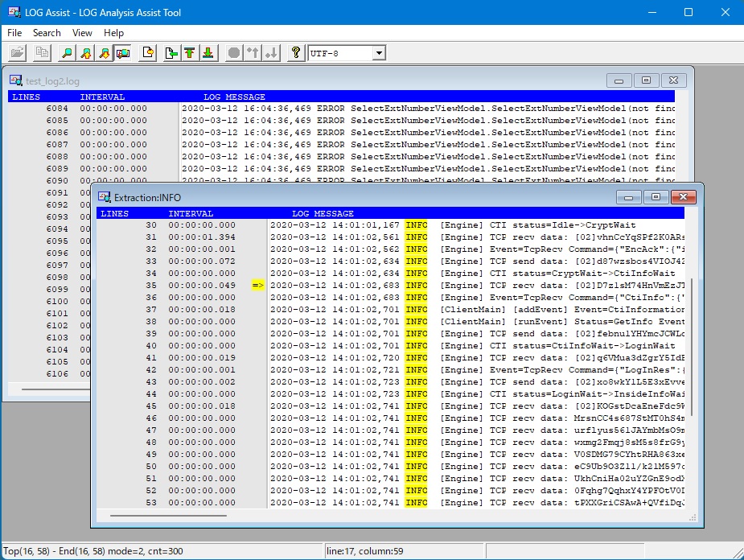Click the search upward icon

coord(86,53)
